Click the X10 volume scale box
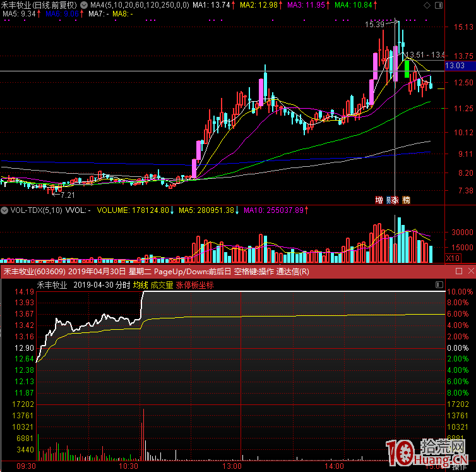Image resolution: width=476 pixels, height=472 pixels. pos(453,258)
